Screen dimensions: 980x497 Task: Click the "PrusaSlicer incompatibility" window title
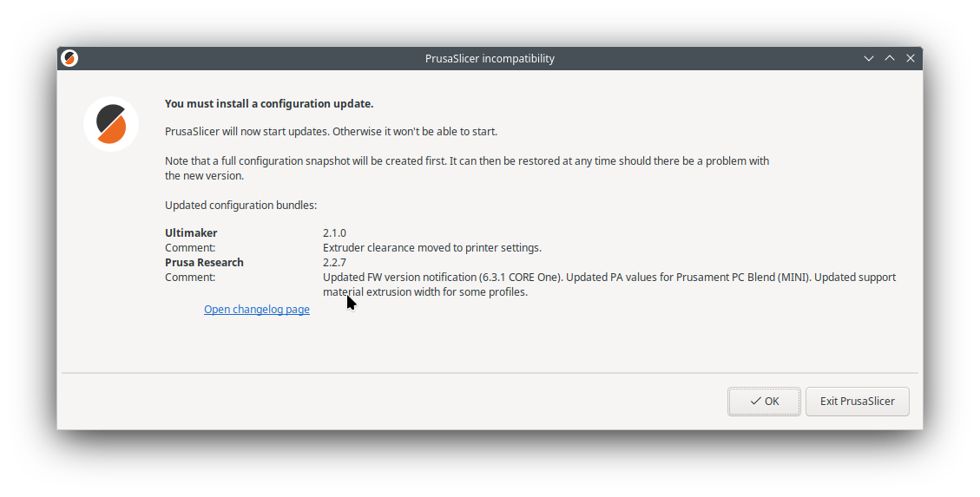(x=490, y=59)
